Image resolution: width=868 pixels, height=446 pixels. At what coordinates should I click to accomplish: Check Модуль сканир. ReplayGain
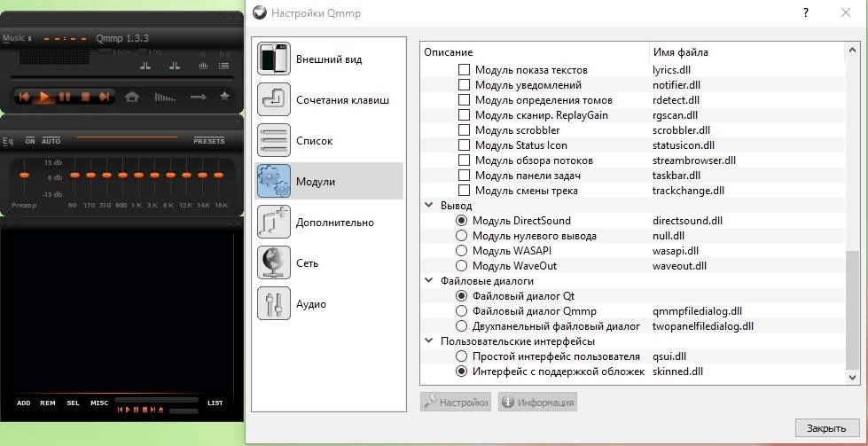click(465, 115)
